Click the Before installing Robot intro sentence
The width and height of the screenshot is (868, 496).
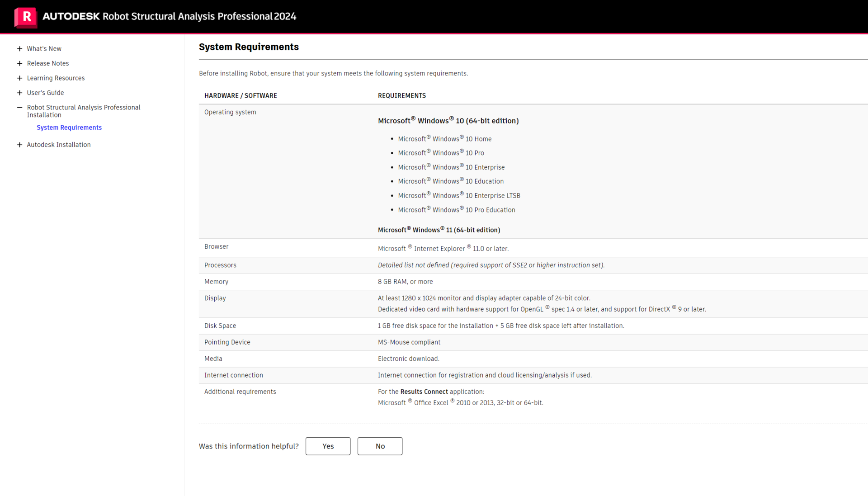[x=334, y=74]
